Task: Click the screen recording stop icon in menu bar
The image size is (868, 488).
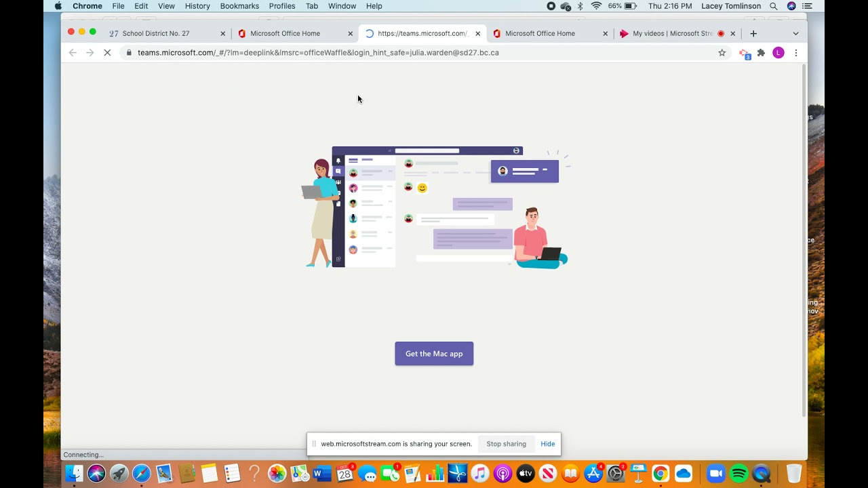Action: [551, 6]
